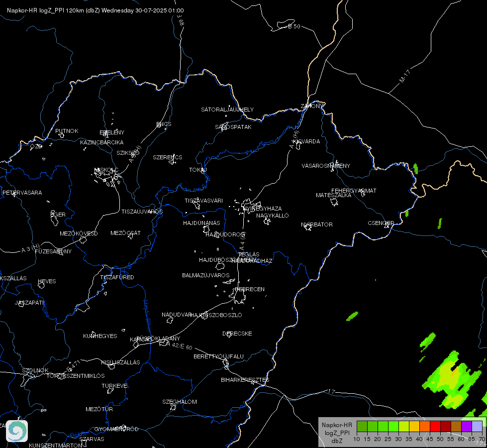Click the NÁDUDVAR town label
Image resolution: width=487 pixels, height=448 pixels.
coord(177,315)
